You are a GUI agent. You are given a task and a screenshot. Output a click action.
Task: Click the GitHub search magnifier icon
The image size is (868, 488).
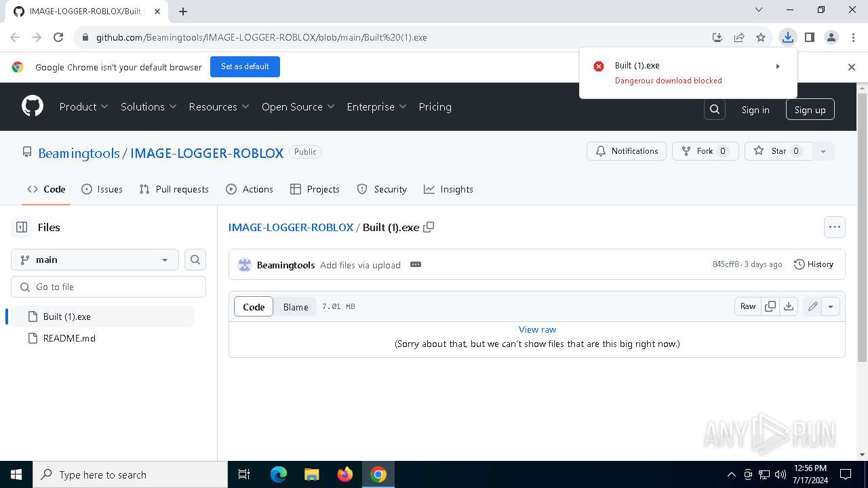715,109
